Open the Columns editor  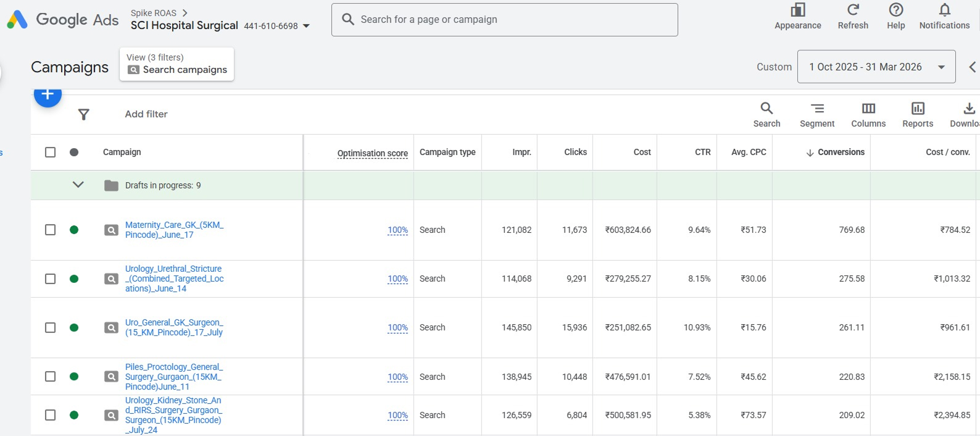tap(868, 109)
